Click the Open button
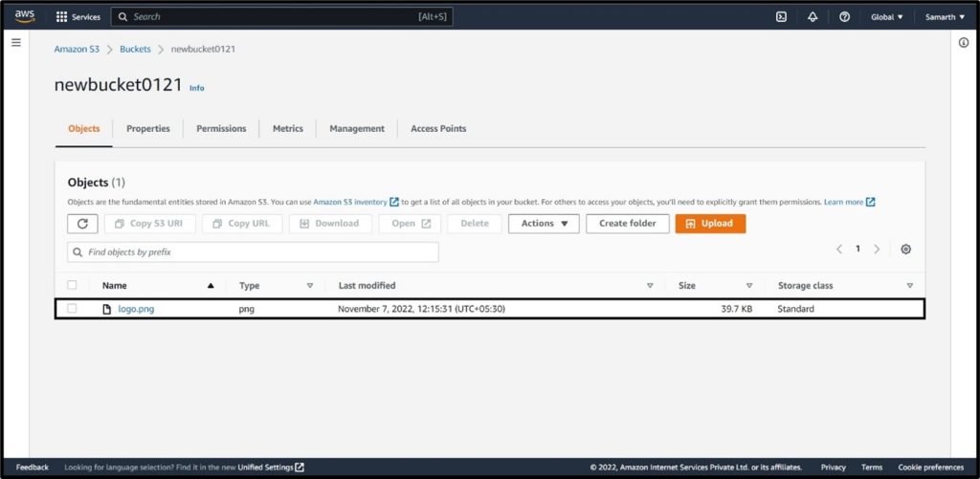 tap(410, 224)
